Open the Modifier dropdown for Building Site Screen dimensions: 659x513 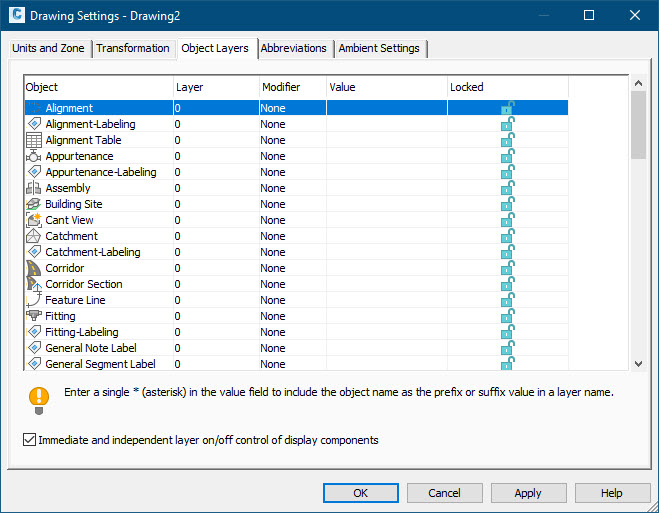point(293,204)
